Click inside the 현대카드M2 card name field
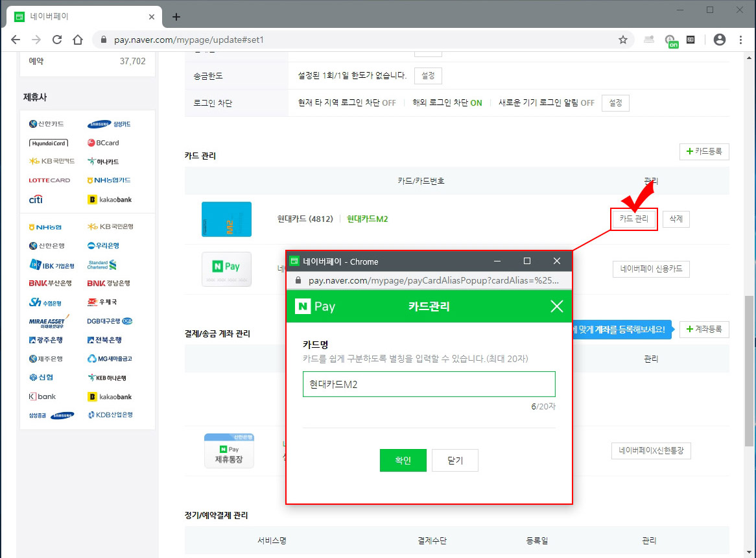 click(428, 384)
